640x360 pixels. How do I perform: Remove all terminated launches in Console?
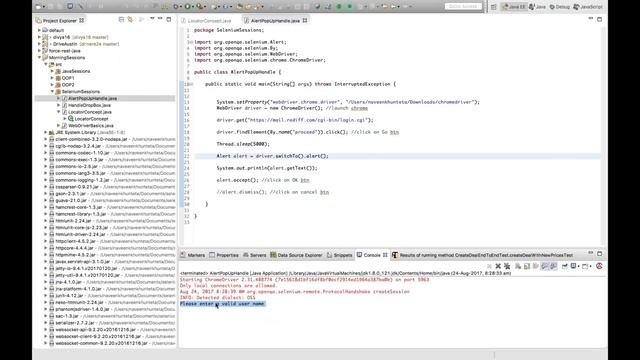coord(507,266)
